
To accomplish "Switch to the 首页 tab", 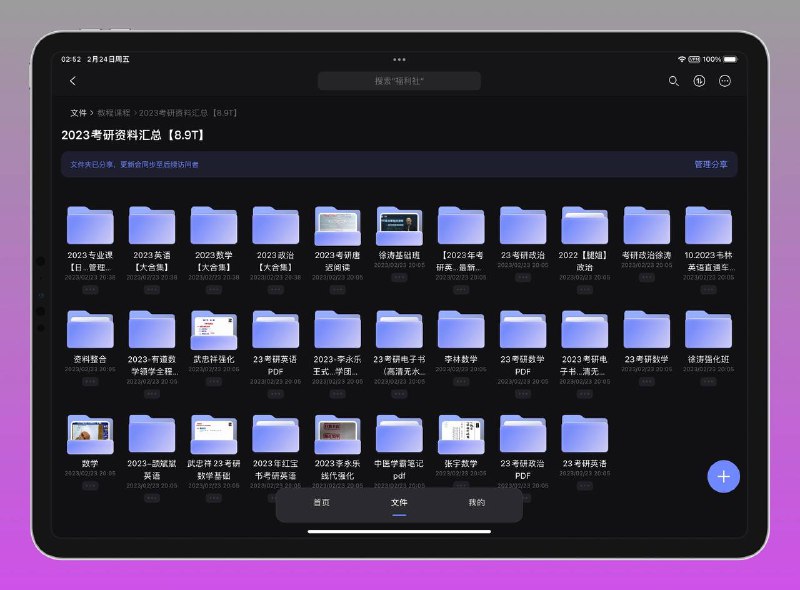I will point(321,503).
